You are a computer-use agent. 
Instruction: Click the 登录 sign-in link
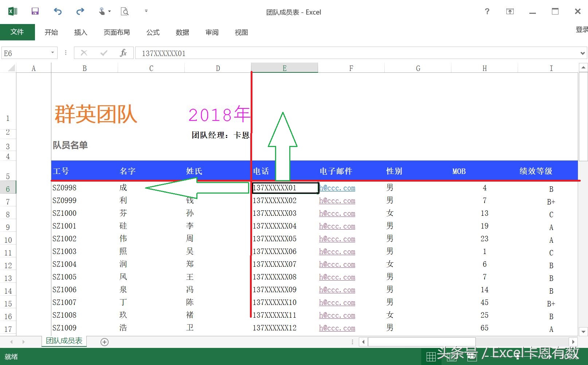(x=581, y=30)
